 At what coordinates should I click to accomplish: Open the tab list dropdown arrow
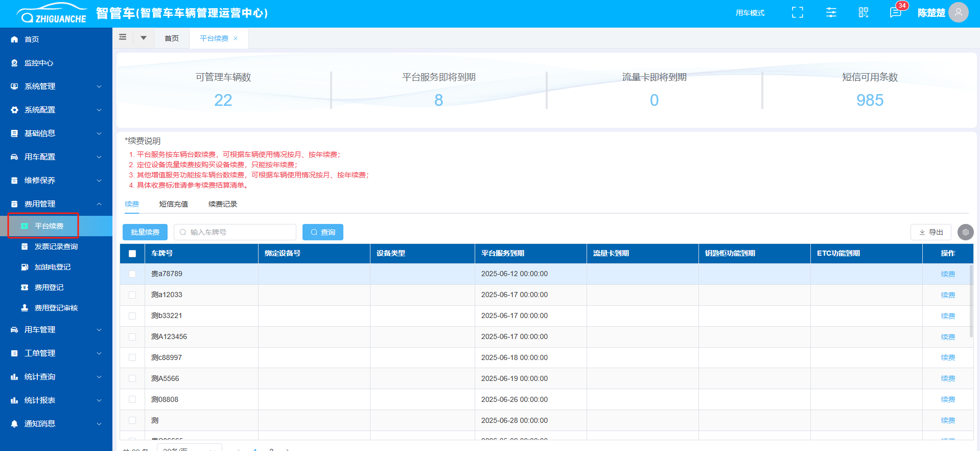pos(144,38)
